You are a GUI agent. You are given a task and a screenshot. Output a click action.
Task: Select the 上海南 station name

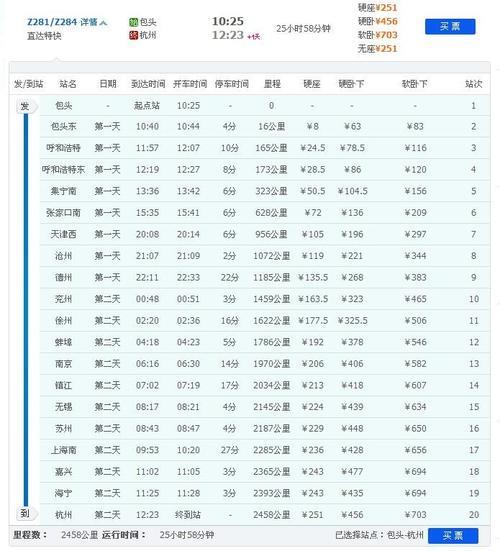tap(63, 450)
